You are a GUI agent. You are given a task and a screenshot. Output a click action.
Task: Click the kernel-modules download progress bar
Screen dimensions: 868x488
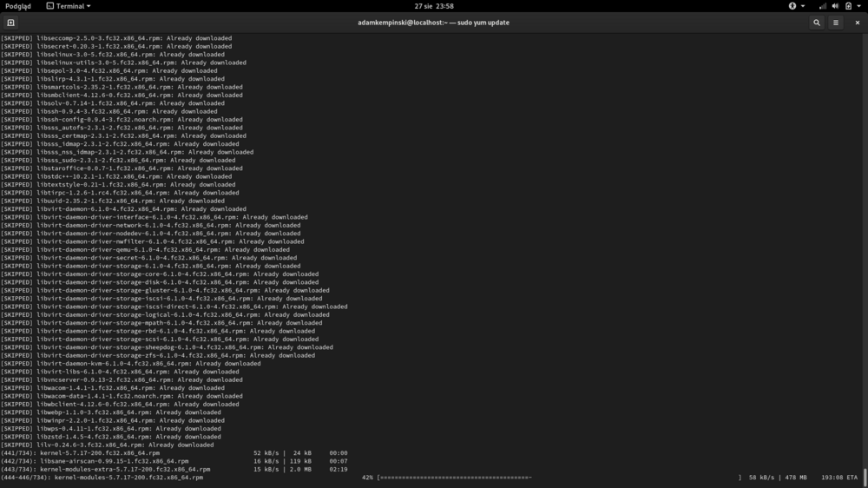click(559, 478)
